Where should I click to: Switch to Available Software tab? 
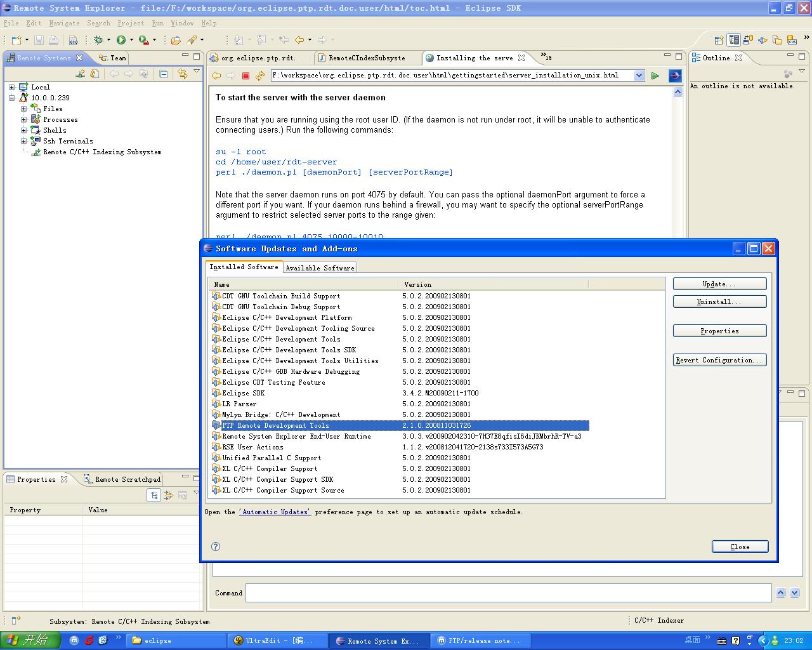pyautogui.click(x=320, y=268)
